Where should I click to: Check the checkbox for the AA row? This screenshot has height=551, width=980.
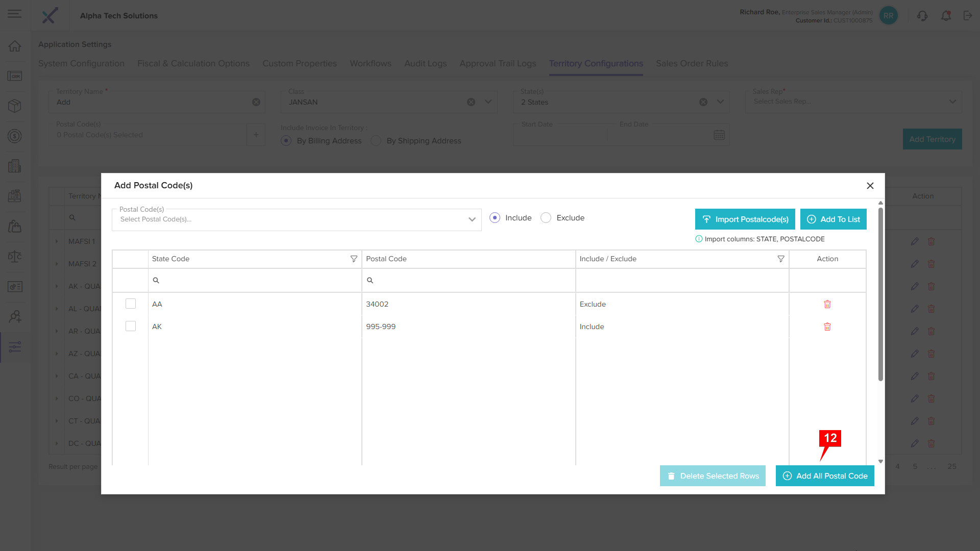pyautogui.click(x=131, y=304)
